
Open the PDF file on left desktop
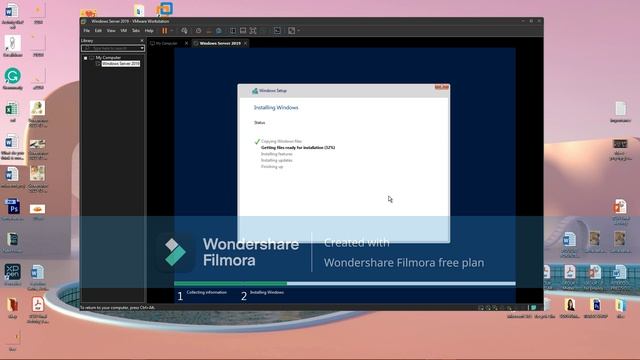point(38,310)
